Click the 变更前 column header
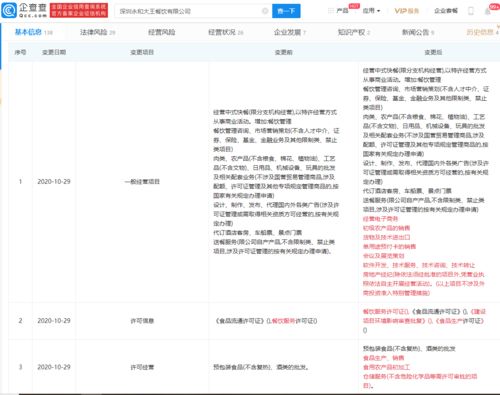Screen dimensions: 500x395 click(284, 52)
